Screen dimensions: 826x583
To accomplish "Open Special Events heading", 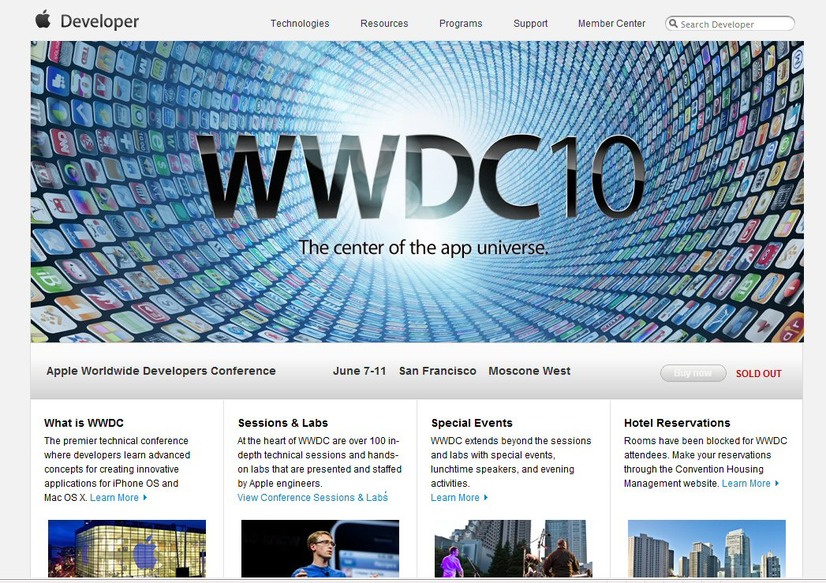I will [x=471, y=423].
